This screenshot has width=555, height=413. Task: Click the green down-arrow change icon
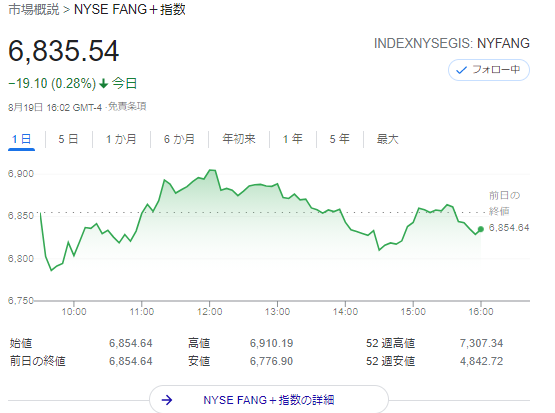[x=103, y=84]
